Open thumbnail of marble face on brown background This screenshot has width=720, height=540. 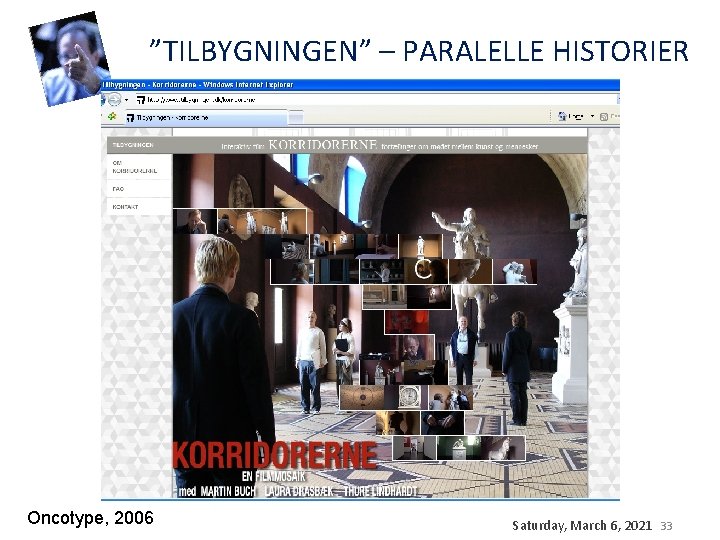(470, 271)
